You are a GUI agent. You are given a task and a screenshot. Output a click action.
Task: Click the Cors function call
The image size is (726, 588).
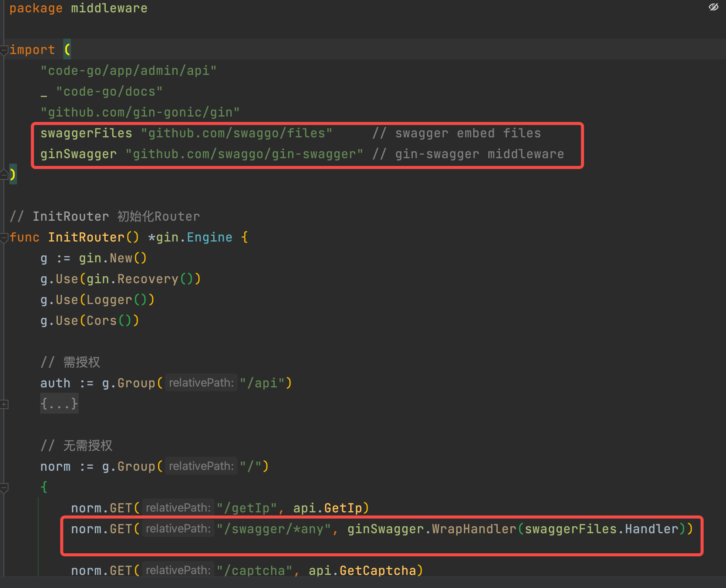pos(101,321)
